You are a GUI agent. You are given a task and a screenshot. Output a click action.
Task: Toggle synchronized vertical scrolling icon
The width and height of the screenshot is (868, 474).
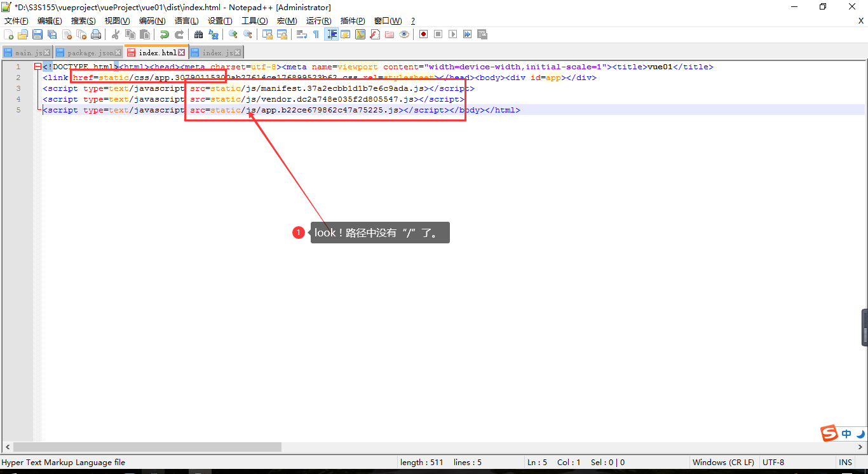(x=268, y=34)
